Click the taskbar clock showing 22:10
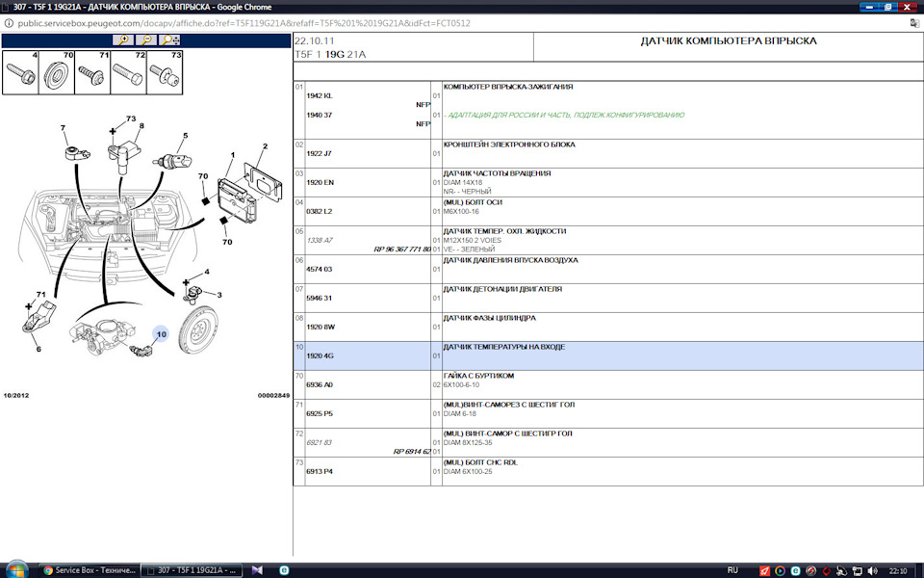Viewport: 924px width, 578px height. 897,571
